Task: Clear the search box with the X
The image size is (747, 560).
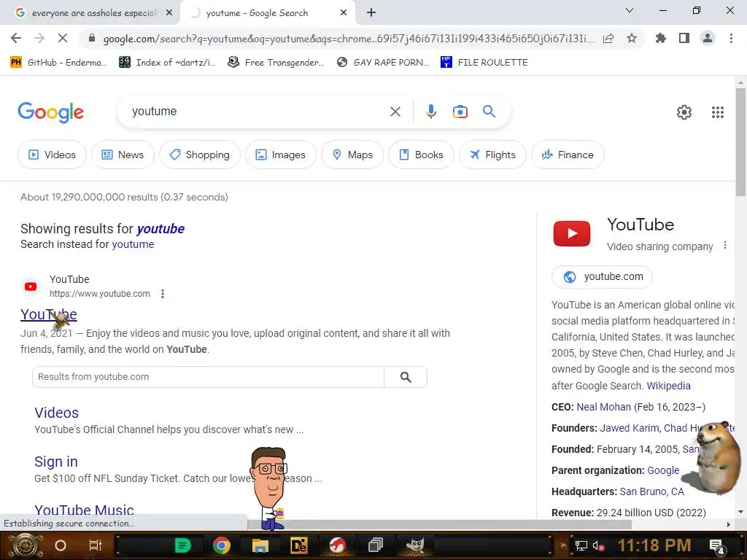Action: pos(395,112)
